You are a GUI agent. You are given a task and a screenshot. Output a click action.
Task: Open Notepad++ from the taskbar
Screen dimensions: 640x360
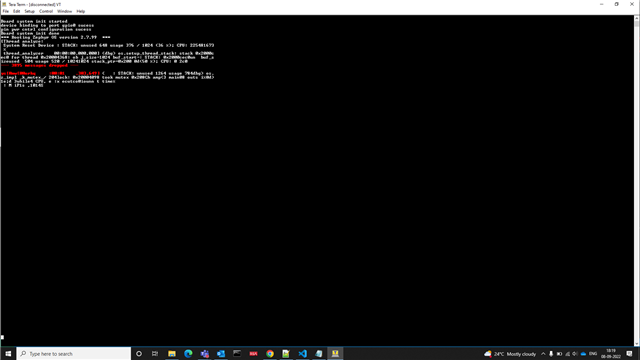point(286,353)
